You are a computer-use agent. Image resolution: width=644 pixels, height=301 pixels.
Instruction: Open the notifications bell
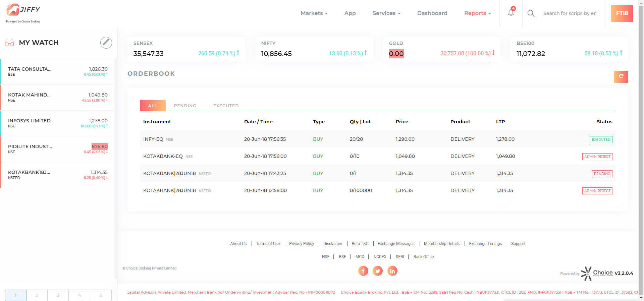click(511, 13)
